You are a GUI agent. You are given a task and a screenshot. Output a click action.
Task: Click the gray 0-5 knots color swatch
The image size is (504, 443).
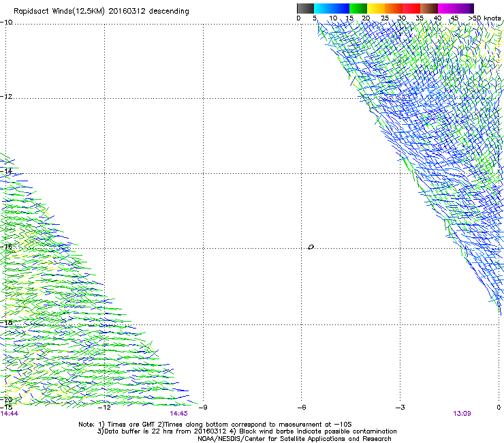(305, 8)
